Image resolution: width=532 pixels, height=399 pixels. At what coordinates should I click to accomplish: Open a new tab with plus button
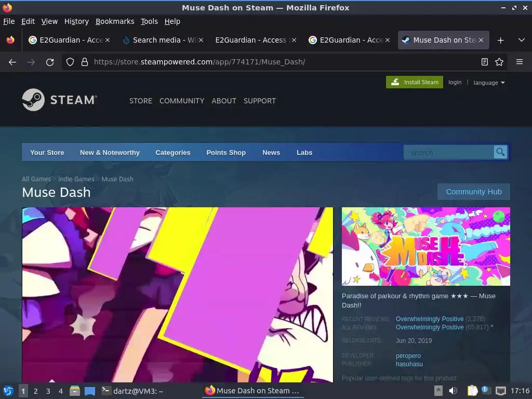pyautogui.click(x=500, y=41)
